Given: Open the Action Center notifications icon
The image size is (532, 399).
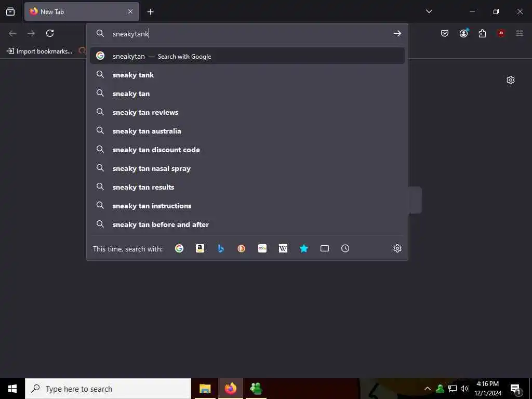Looking at the screenshot, I should pos(515,389).
